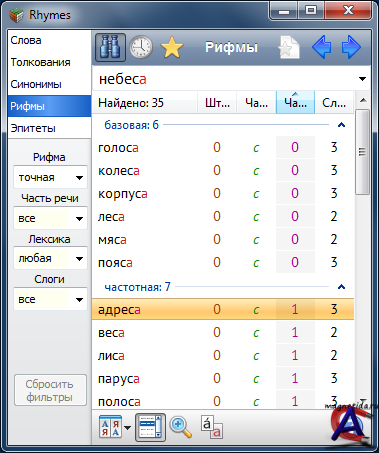Sort by the Сл... column header
This screenshot has height=453, width=379.
click(x=334, y=103)
